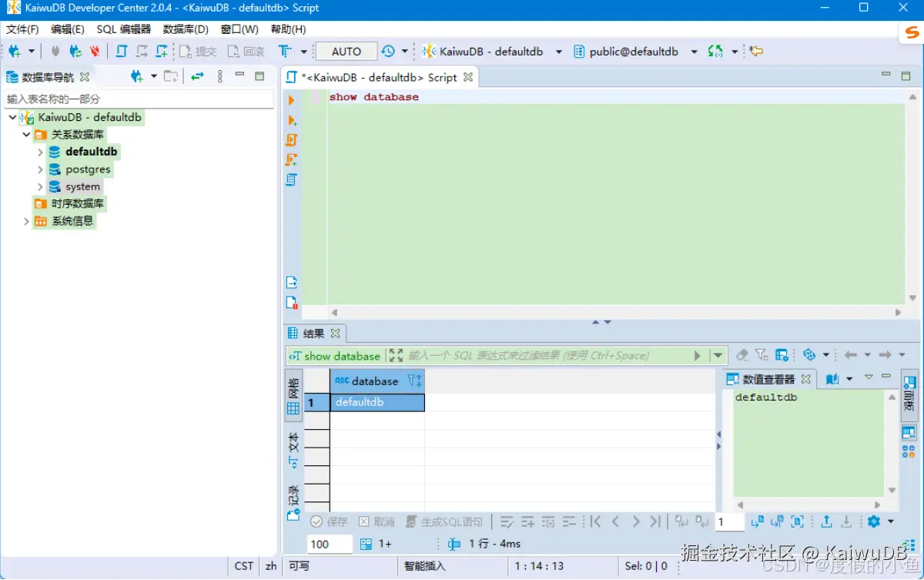924x580 pixels.
Task: Click the 回滚 rollback button
Action: tap(246, 52)
